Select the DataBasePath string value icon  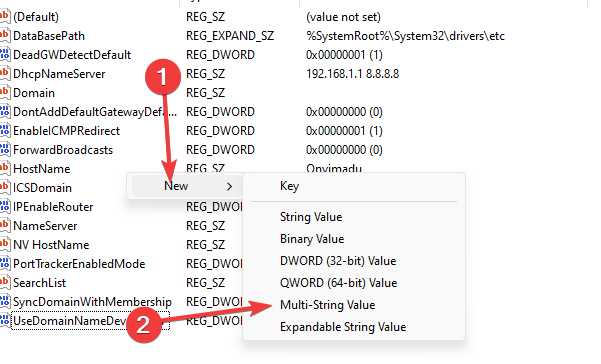point(5,36)
